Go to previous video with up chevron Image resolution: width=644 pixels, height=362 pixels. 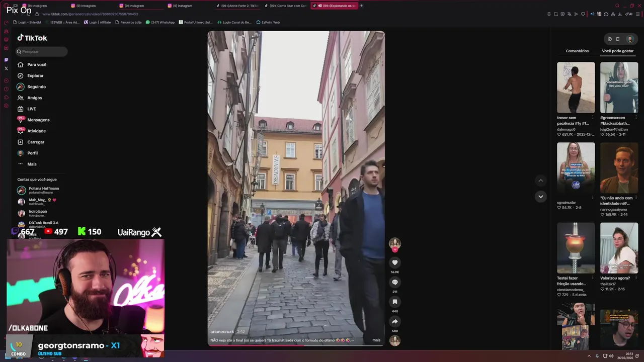tap(541, 180)
